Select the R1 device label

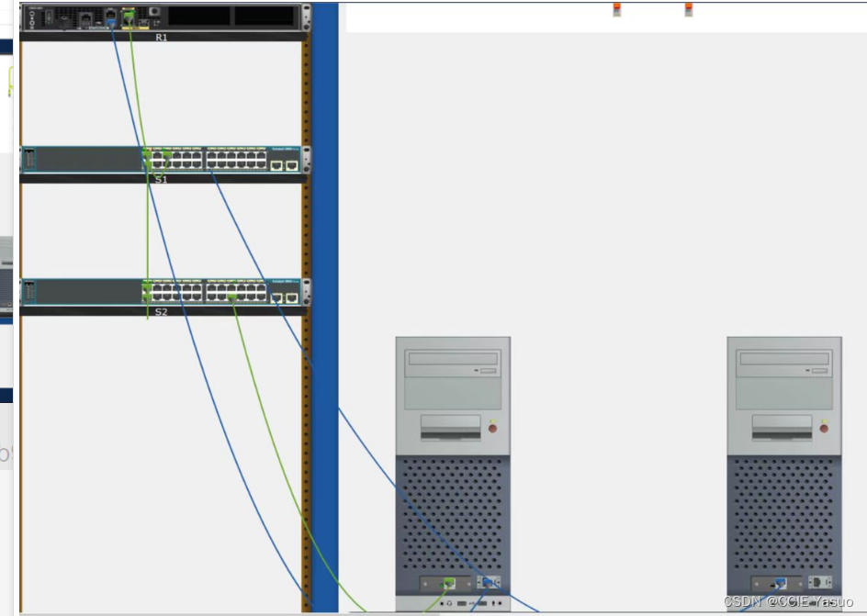(x=161, y=38)
